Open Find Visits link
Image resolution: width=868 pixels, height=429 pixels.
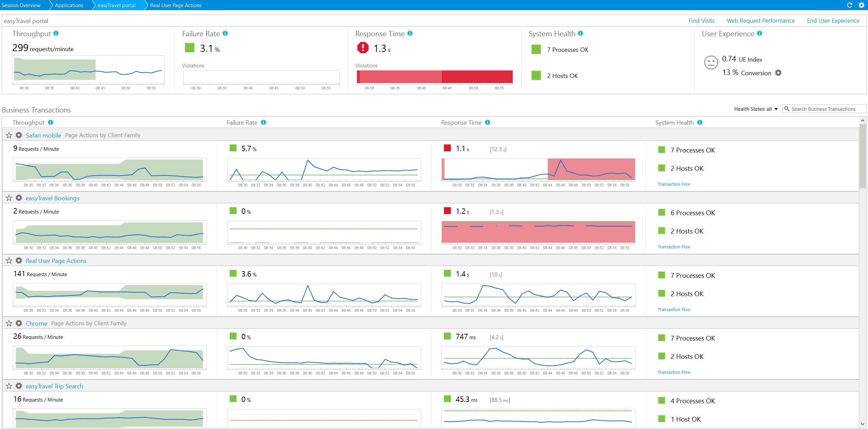pyautogui.click(x=701, y=21)
